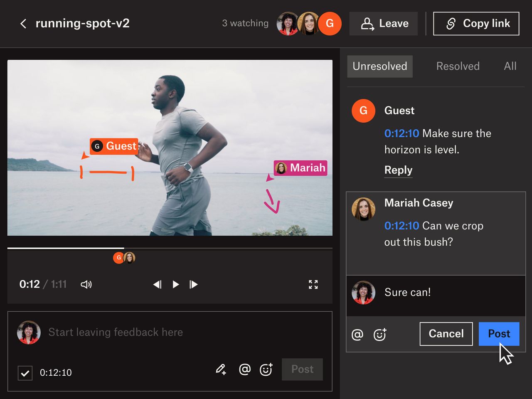Insert an emoji into the 'Sure can!' reply
Screen dimensions: 532x399
[x=379, y=334]
